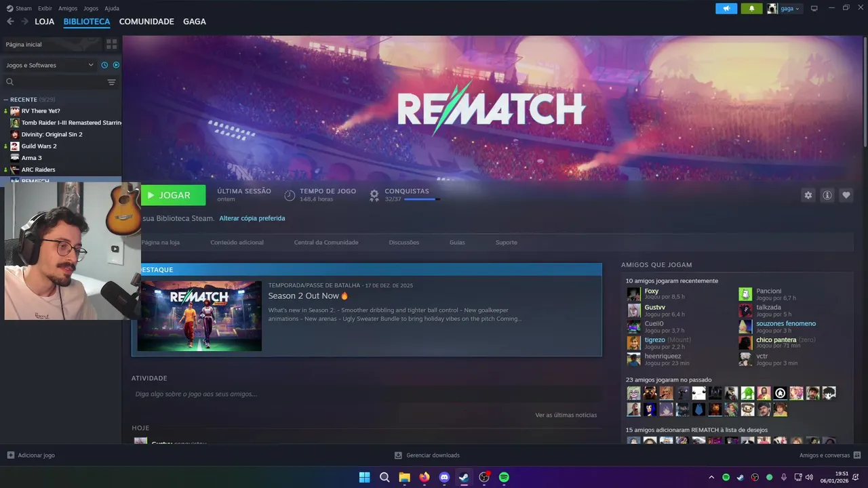Open Discussões tab
Viewport: 868px width, 488px height.
coord(404,243)
